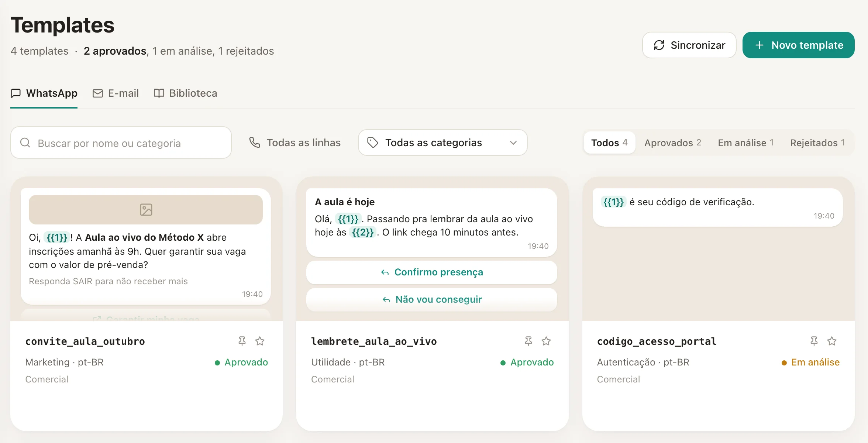Click the Marketing · pt-BR label

(x=64, y=363)
